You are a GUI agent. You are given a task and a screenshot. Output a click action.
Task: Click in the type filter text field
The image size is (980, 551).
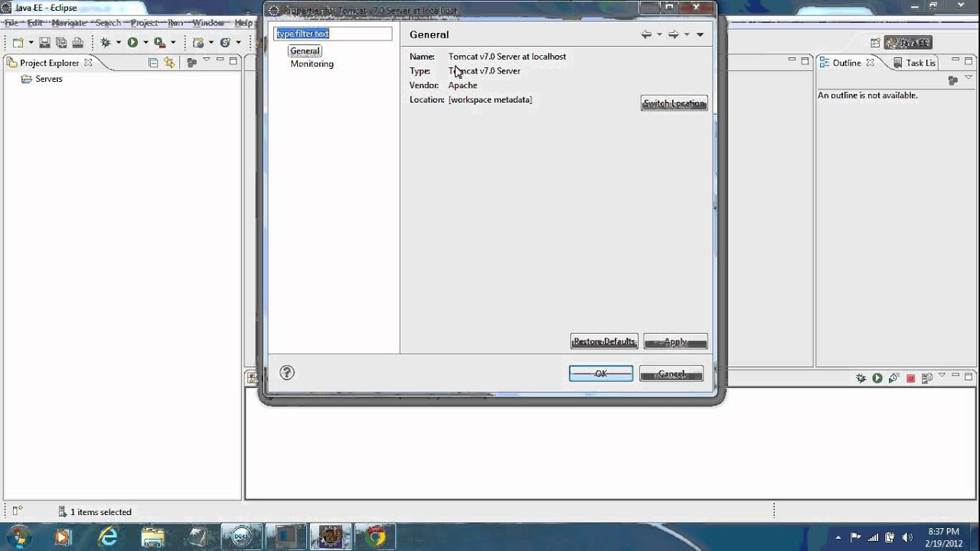333,34
